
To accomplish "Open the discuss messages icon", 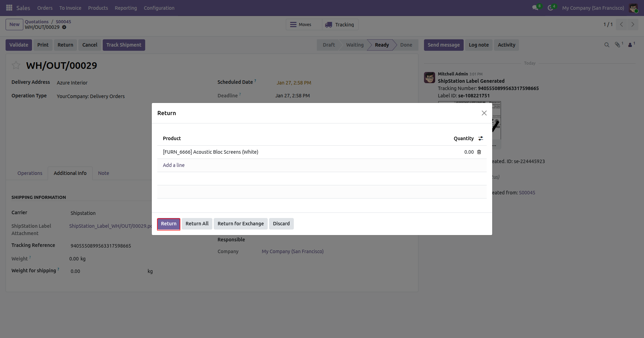I will (x=536, y=8).
